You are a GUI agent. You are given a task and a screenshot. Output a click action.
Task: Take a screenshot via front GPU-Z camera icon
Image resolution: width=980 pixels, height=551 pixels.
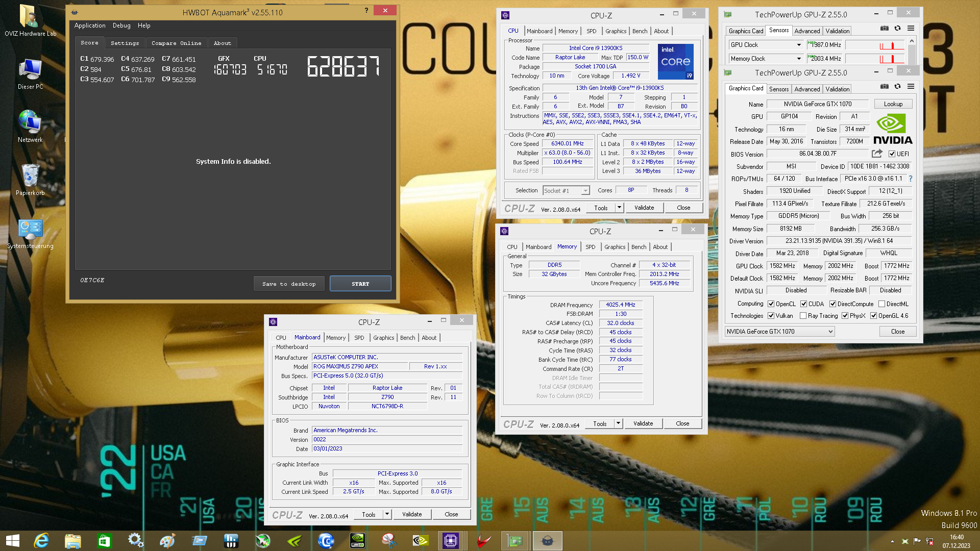click(x=885, y=86)
